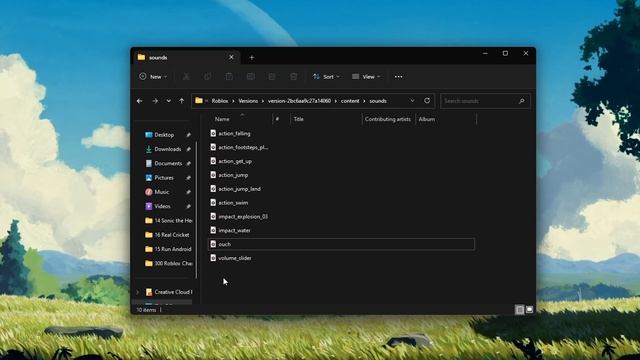Click the pin icon beside Pictures
Viewport: 640px width, 360px height.
click(189, 178)
